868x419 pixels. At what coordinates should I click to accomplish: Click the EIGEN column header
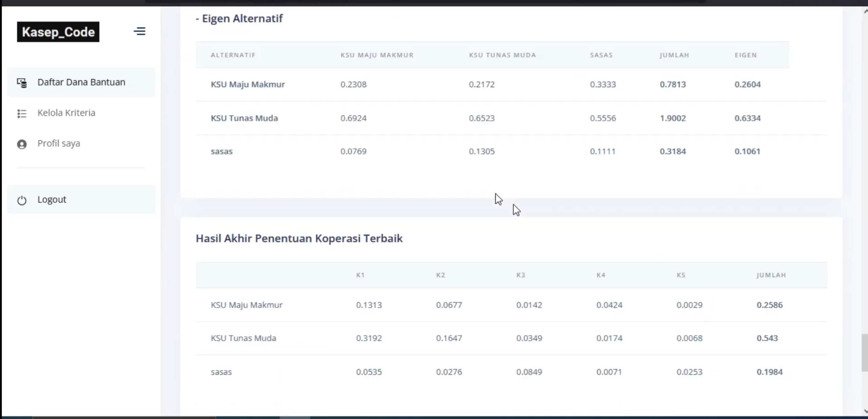pyautogui.click(x=746, y=55)
